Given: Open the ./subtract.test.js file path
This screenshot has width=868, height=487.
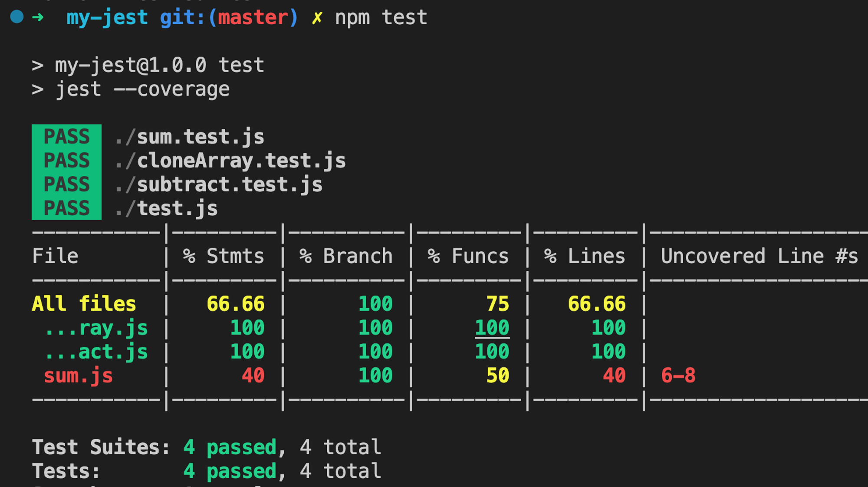Looking at the screenshot, I should click(219, 185).
